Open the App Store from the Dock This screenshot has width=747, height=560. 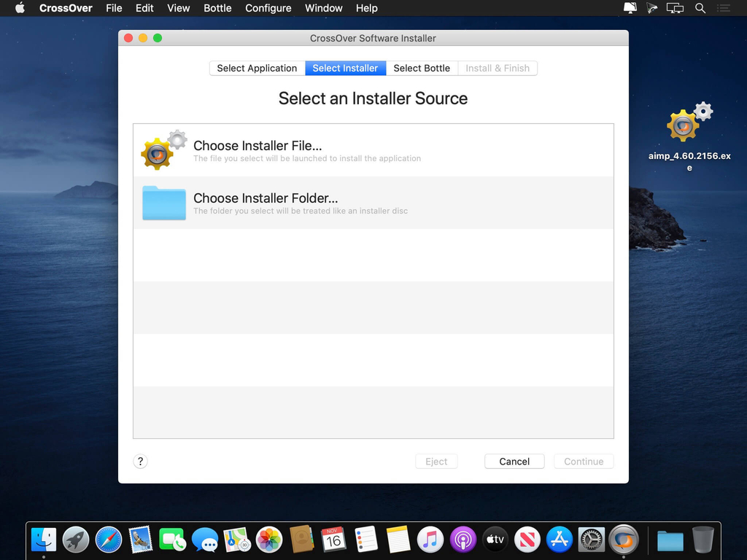560,540
